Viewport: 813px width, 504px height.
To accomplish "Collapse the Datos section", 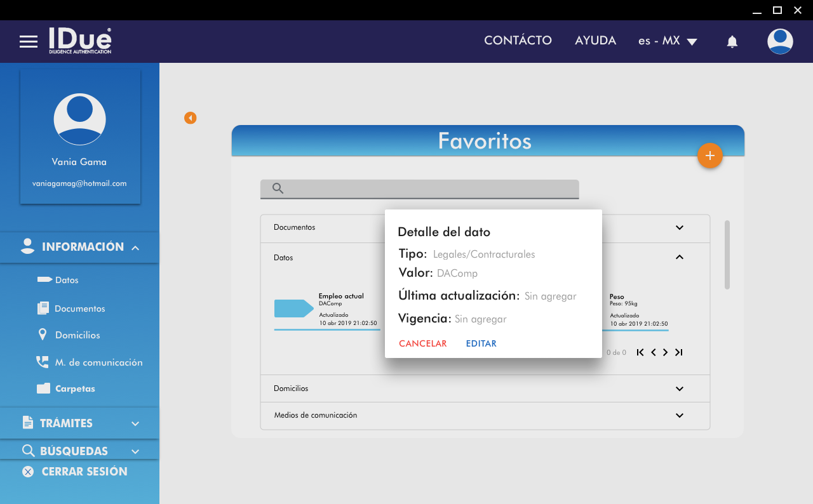I will click(679, 257).
